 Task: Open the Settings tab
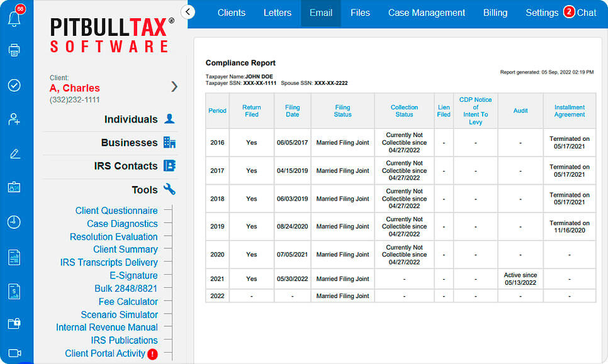coord(542,13)
